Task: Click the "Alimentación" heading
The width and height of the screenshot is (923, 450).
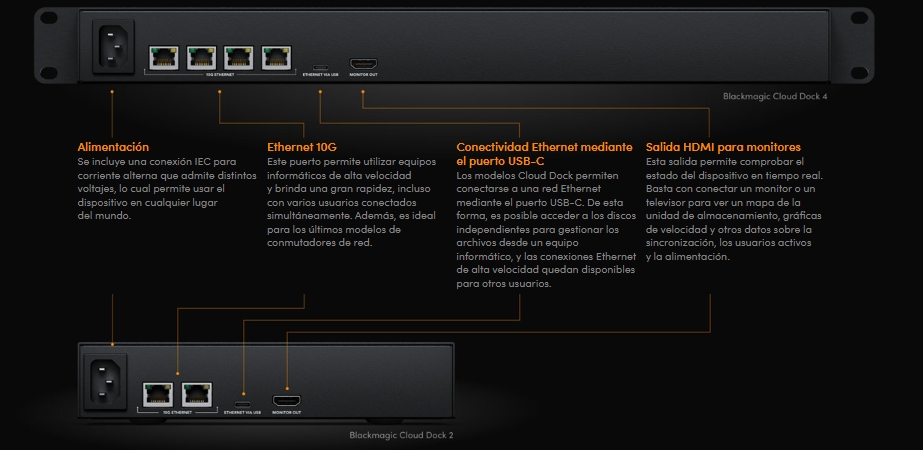Action: click(113, 147)
